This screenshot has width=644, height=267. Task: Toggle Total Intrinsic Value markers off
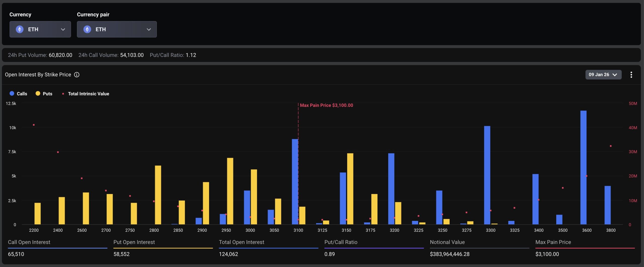tap(86, 93)
